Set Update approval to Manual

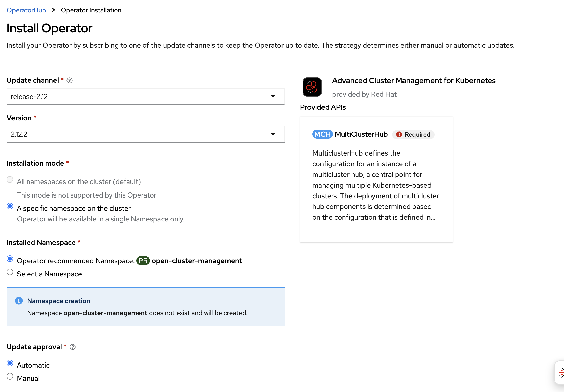pyautogui.click(x=10, y=376)
